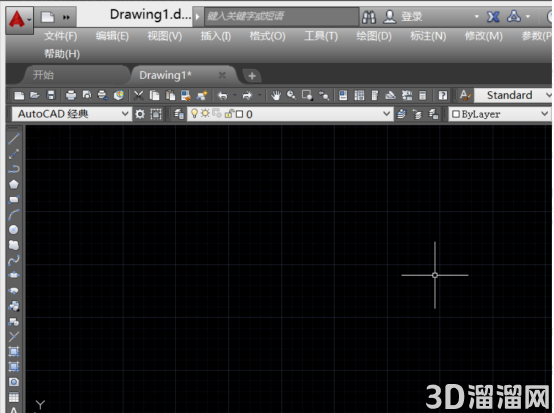Screen dimensions: 554x413
Task: Open the Markup Set Manager icon
Action: pyautogui.click(x=407, y=95)
